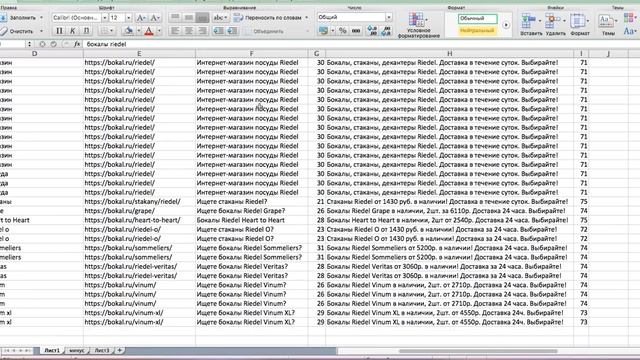The height and width of the screenshot is (360, 640).
Task: Select column F header
Action: [x=251, y=53]
